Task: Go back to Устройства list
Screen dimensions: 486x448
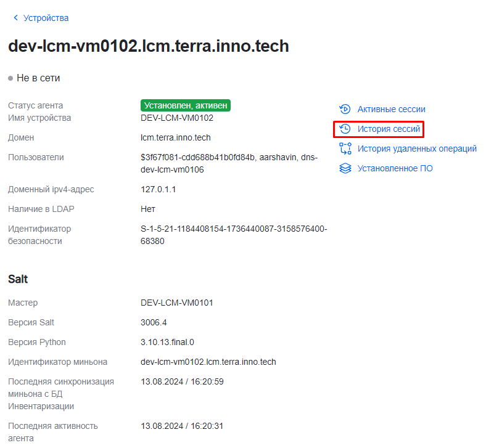Action: click(x=46, y=18)
